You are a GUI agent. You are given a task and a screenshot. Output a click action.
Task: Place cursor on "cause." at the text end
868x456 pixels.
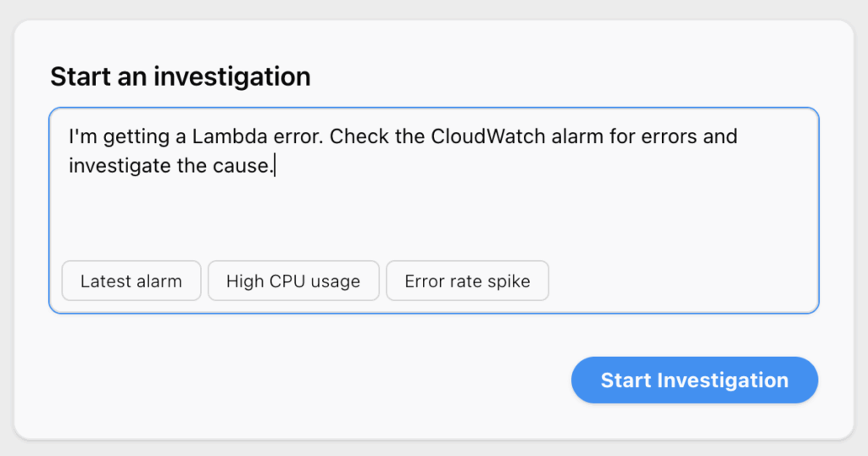(248, 165)
